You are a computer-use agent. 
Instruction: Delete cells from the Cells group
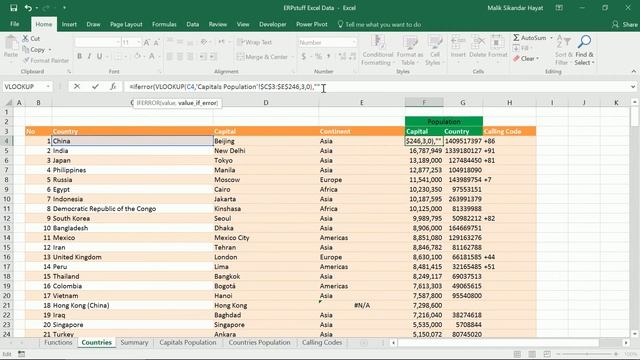pyautogui.click(x=477, y=47)
